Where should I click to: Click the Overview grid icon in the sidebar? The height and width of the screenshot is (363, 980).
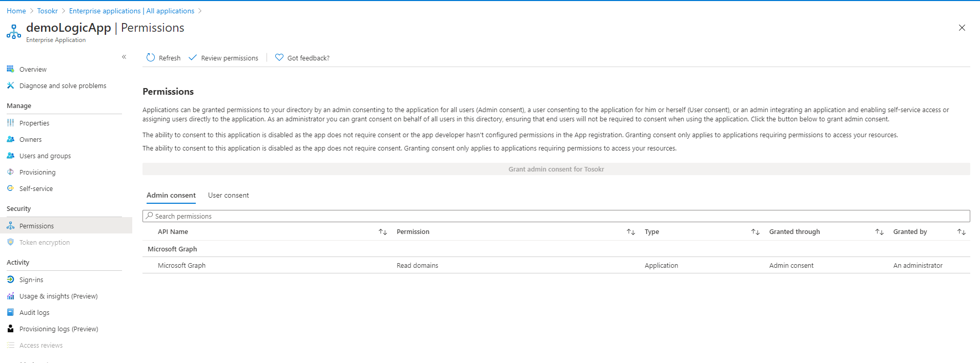[x=10, y=69]
